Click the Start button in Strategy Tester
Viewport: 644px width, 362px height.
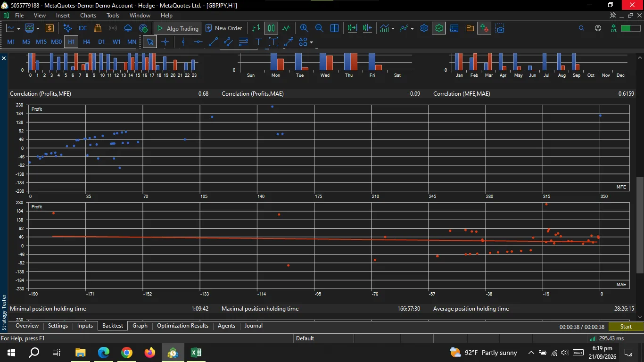click(x=626, y=327)
